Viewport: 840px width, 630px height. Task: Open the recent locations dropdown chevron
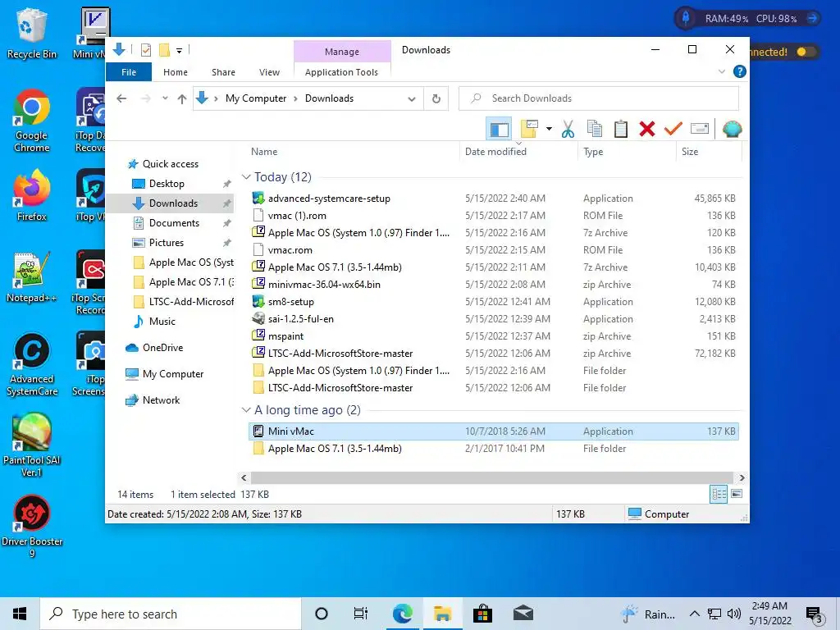tap(165, 98)
